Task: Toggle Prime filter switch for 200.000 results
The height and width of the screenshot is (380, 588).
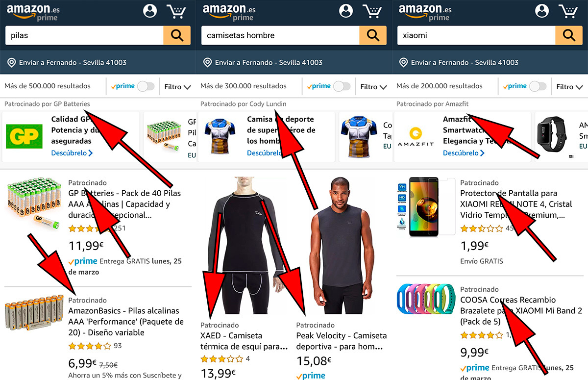Action: coord(538,86)
